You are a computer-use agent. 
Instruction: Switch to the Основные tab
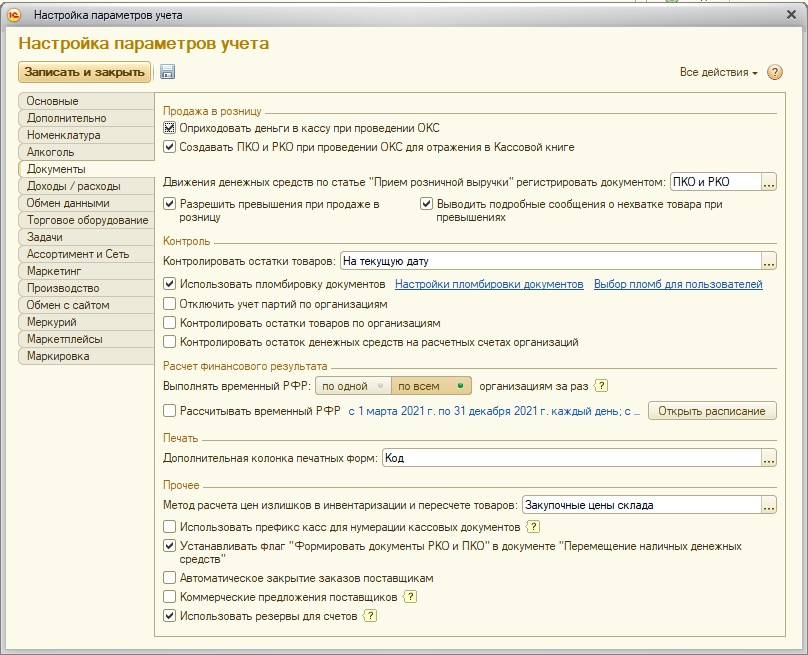point(87,101)
